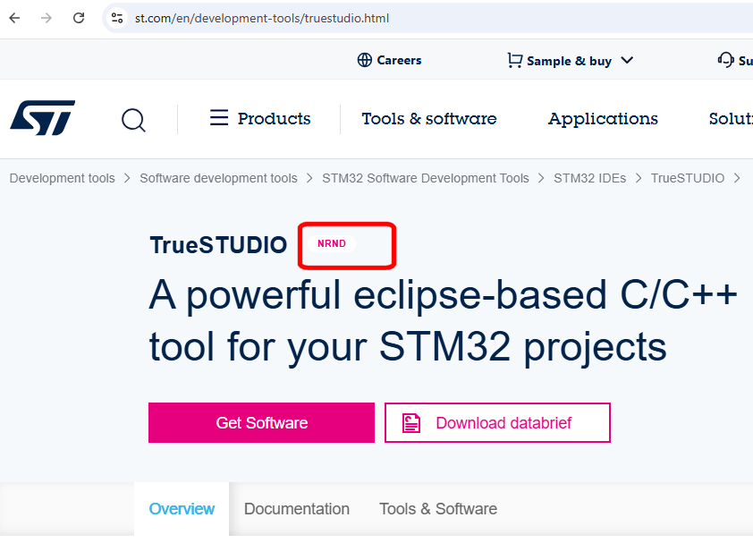Image resolution: width=753 pixels, height=560 pixels.
Task: Open the Applications menu
Action: tap(602, 118)
